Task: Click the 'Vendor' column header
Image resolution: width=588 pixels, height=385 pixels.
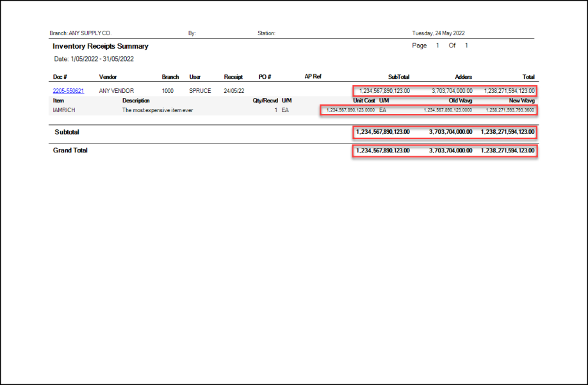Action: point(108,77)
